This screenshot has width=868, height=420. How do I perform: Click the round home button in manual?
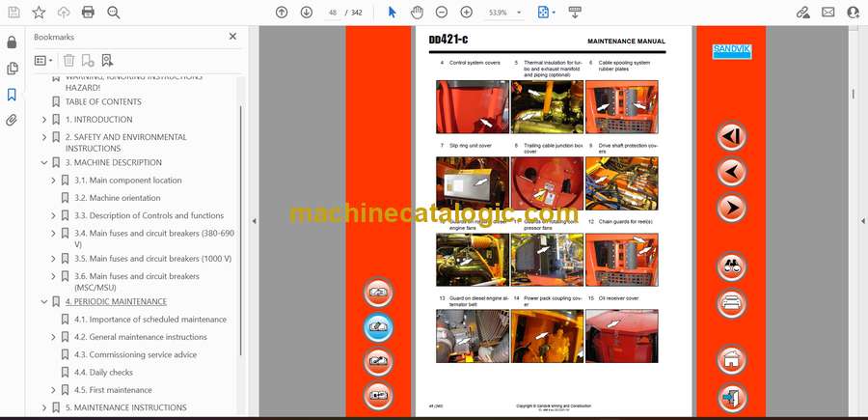pyautogui.click(x=731, y=359)
